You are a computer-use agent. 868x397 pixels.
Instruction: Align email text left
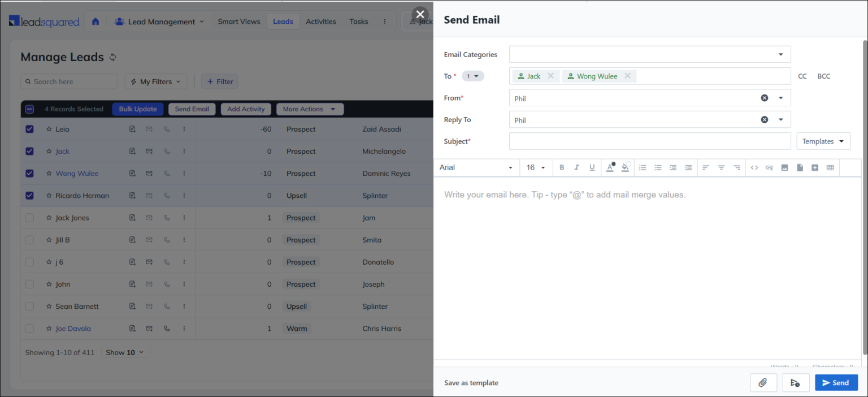(x=706, y=167)
